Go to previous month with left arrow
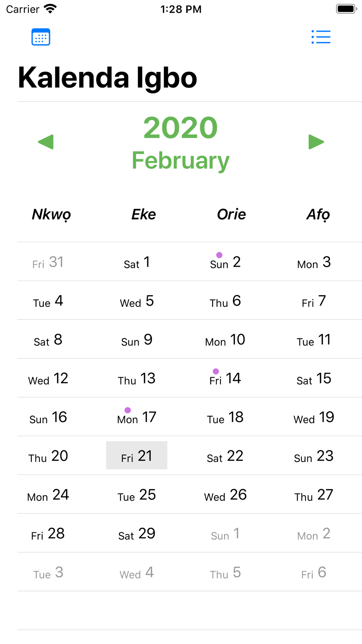362x644 pixels. (46, 142)
